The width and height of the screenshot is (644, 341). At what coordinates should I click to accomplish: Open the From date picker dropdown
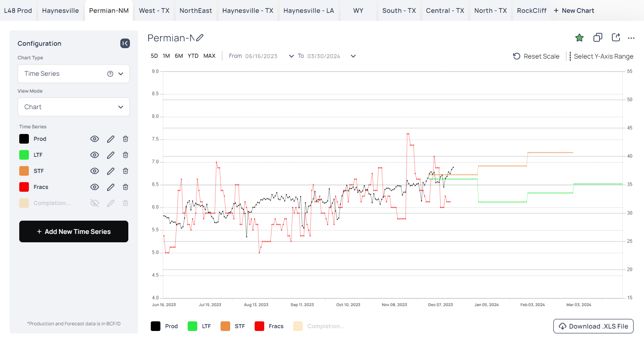pos(291,56)
